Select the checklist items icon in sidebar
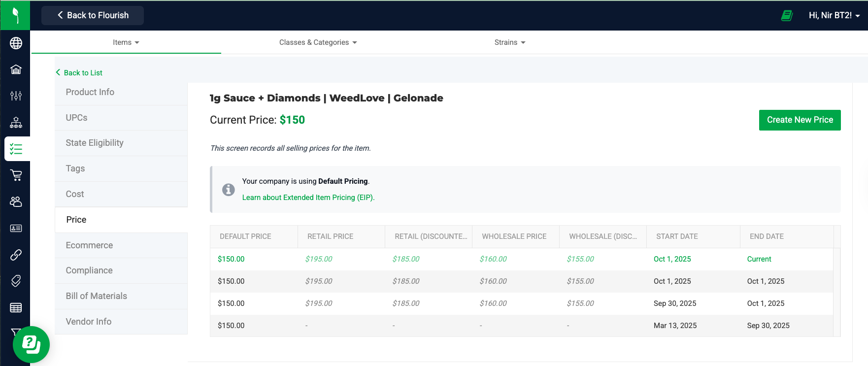Image resolution: width=868 pixels, height=366 pixels. coord(16,149)
